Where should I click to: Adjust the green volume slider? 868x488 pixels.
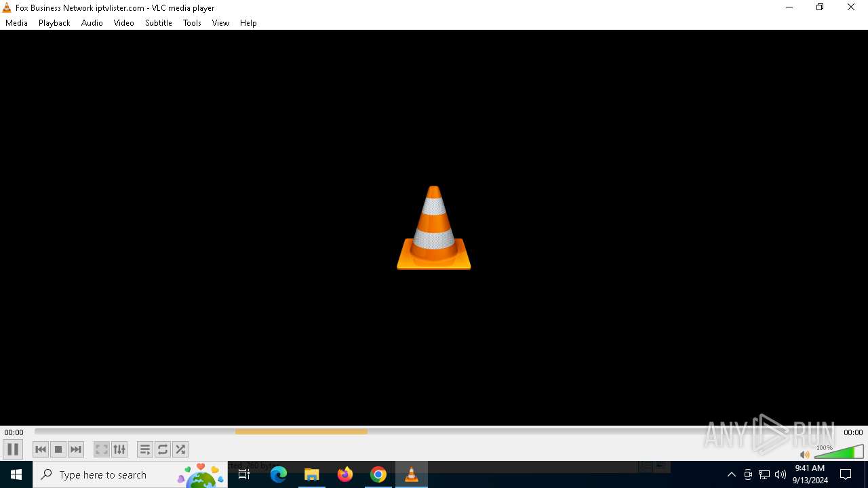(839, 452)
